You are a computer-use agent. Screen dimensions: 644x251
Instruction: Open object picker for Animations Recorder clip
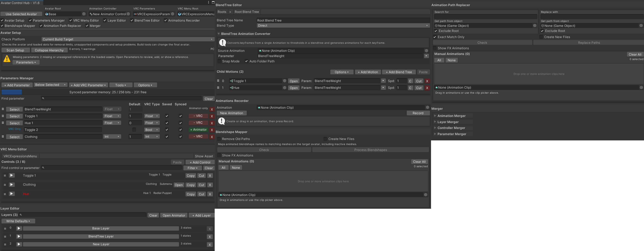tap(427, 107)
